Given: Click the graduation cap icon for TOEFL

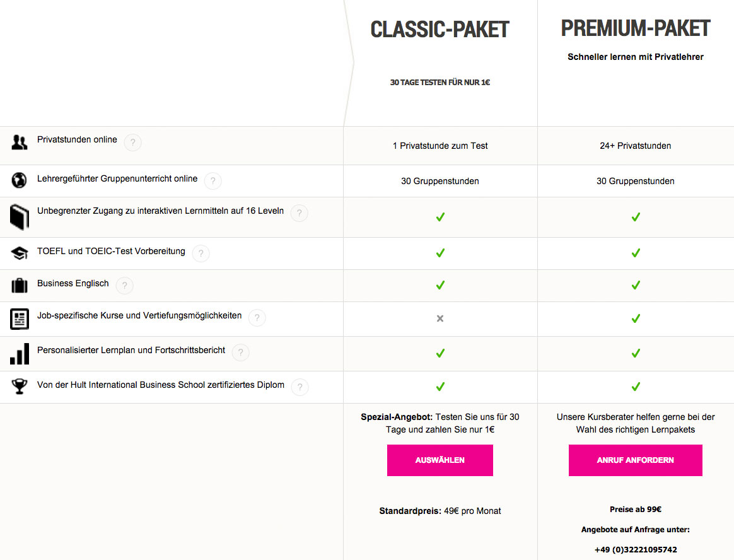Looking at the screenshot, I should (x=20, y=254).
